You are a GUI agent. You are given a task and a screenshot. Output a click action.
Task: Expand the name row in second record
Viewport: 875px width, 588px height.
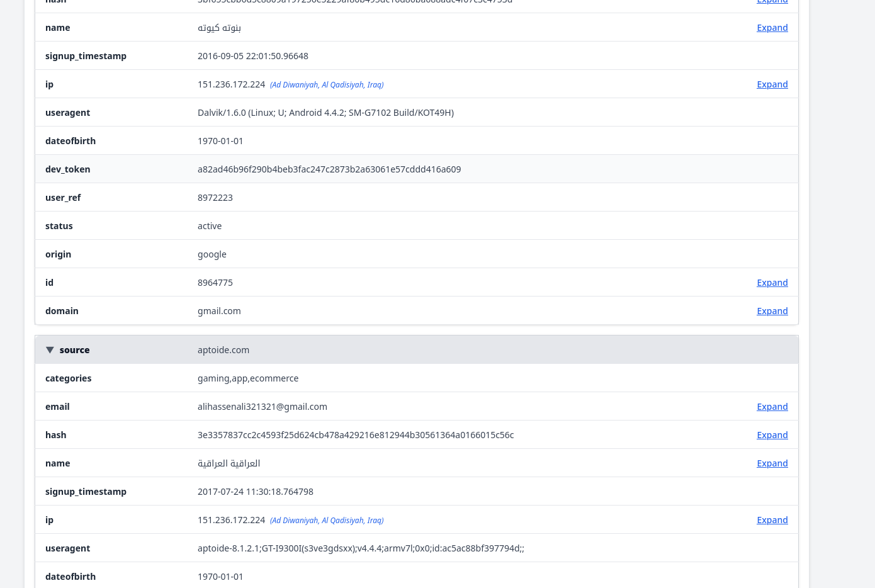(772, 463)
